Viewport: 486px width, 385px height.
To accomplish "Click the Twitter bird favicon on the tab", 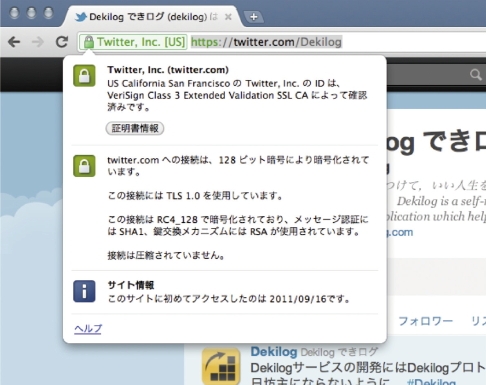I will (x=80, y=17).
